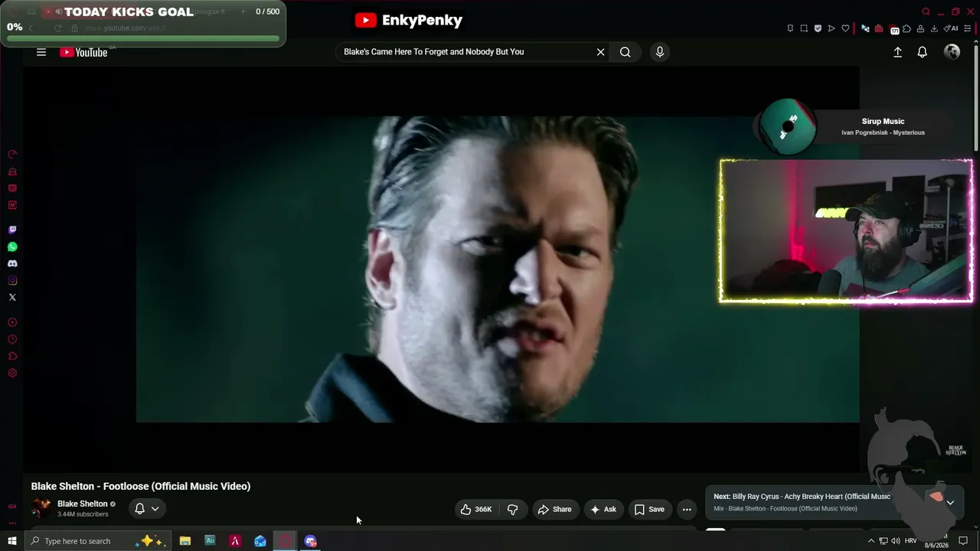
Task: Share the Footloose video
Action: click(554, 509)
